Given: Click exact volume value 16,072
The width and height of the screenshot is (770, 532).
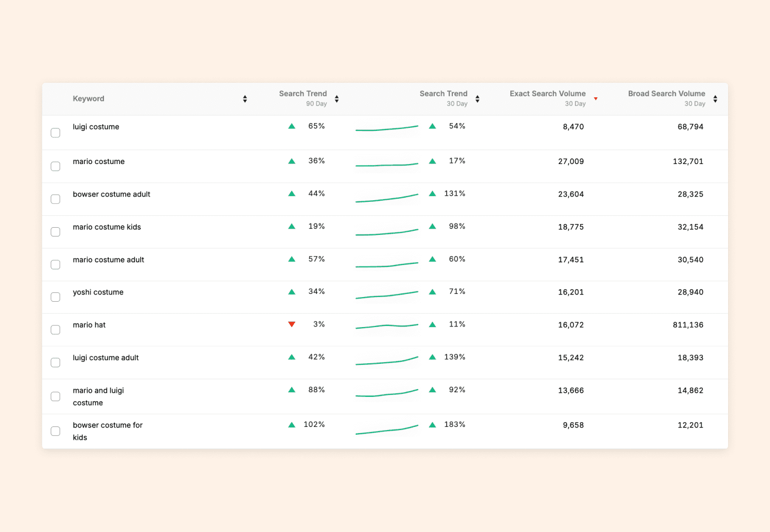Looking at the screenshot, I should [x=571, y=325].
